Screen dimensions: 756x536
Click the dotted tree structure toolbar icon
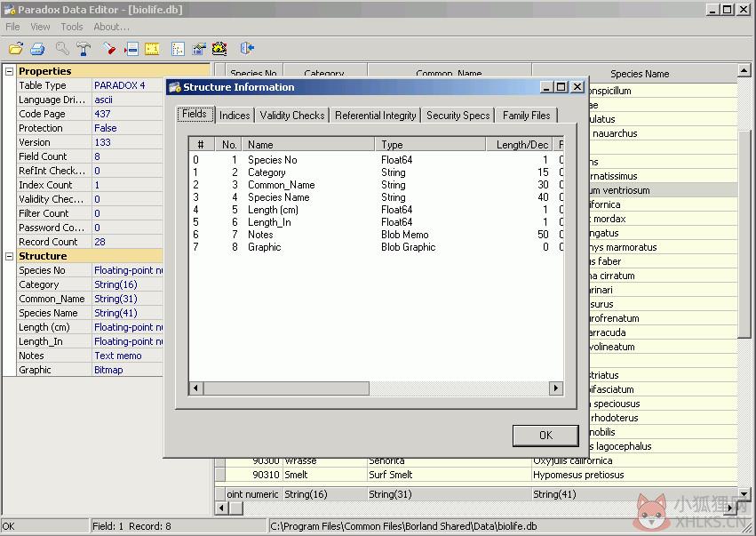pos(178,48)
